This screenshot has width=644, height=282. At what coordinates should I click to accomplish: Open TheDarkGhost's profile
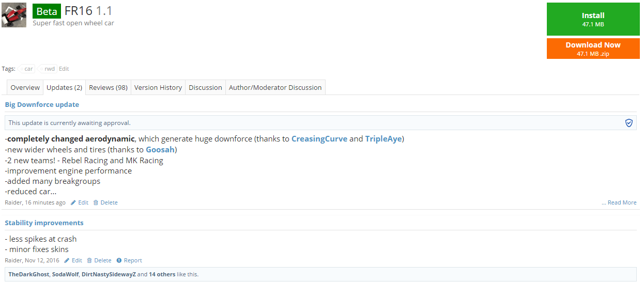coord(29,274)
